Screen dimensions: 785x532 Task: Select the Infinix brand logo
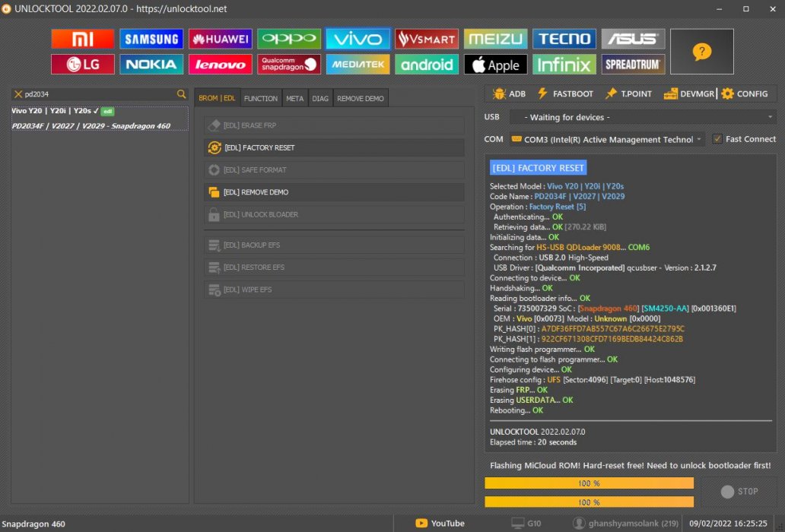564,65
